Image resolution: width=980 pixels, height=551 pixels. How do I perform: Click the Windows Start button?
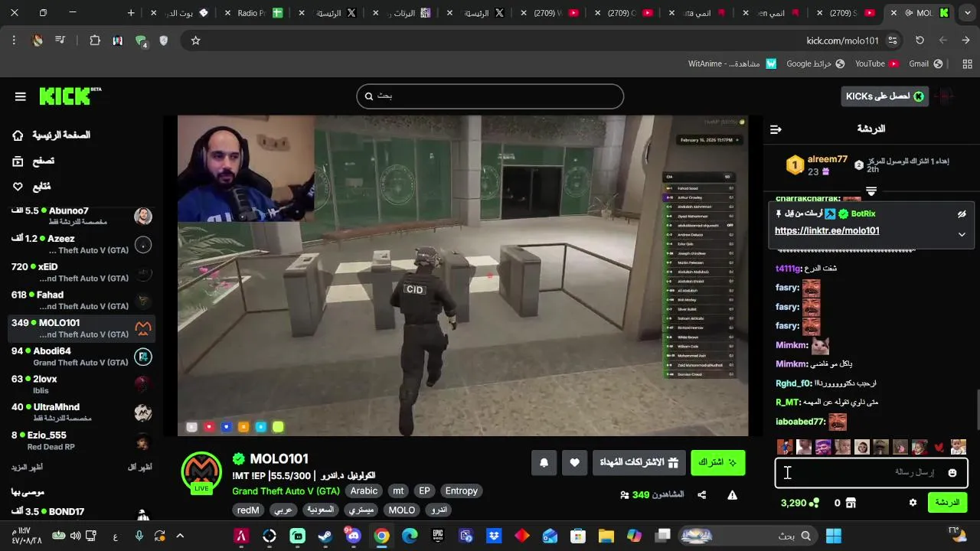pos(834,536)
